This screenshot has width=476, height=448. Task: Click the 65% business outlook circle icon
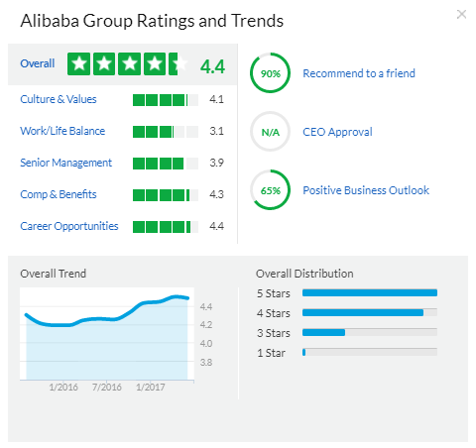tap(270, 190)
